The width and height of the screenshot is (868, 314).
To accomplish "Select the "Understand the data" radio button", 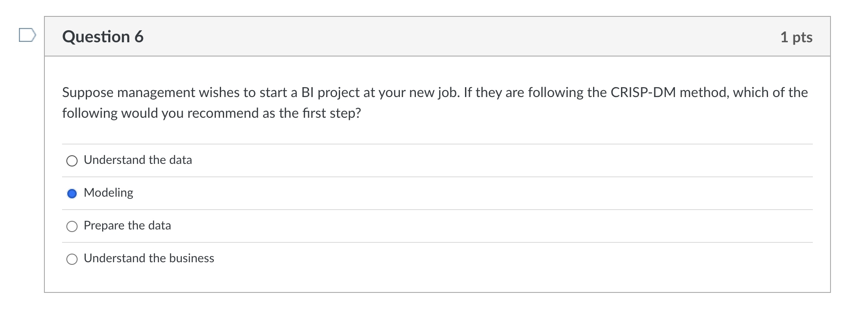I will (x=72, y=161).
